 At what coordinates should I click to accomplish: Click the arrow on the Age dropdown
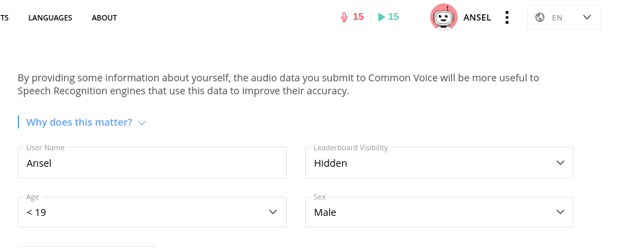tap(272, 212)
